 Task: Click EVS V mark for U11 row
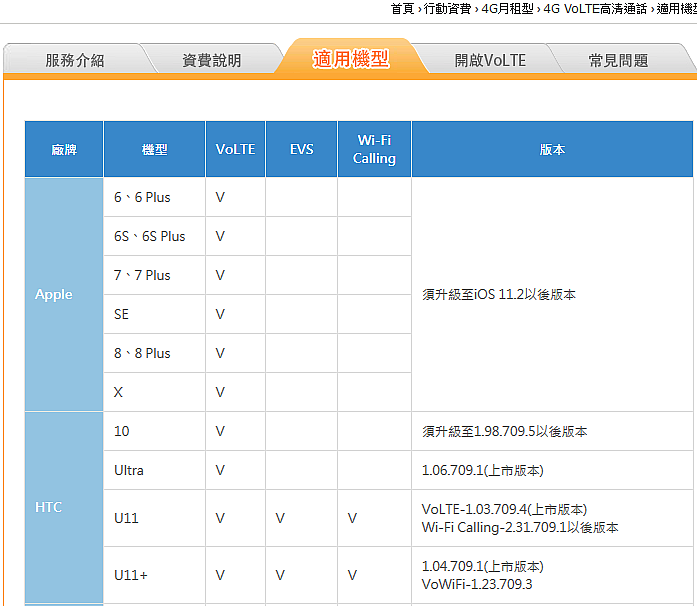click(280, 518)
